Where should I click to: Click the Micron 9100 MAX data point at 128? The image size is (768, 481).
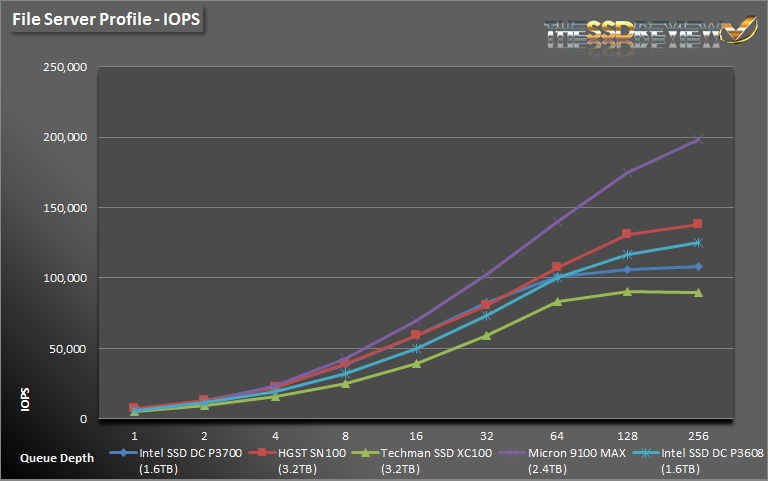(x=627, y=172)
